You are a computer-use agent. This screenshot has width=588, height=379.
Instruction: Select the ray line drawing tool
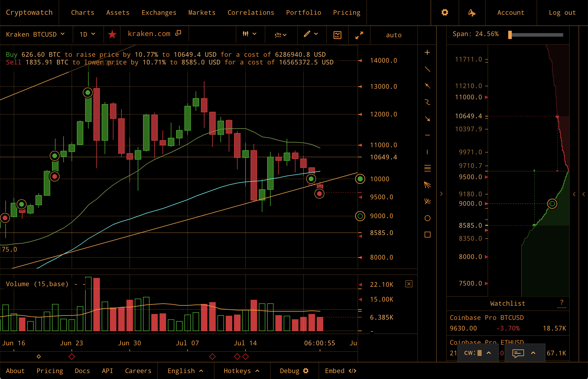[x=427, y=86]
